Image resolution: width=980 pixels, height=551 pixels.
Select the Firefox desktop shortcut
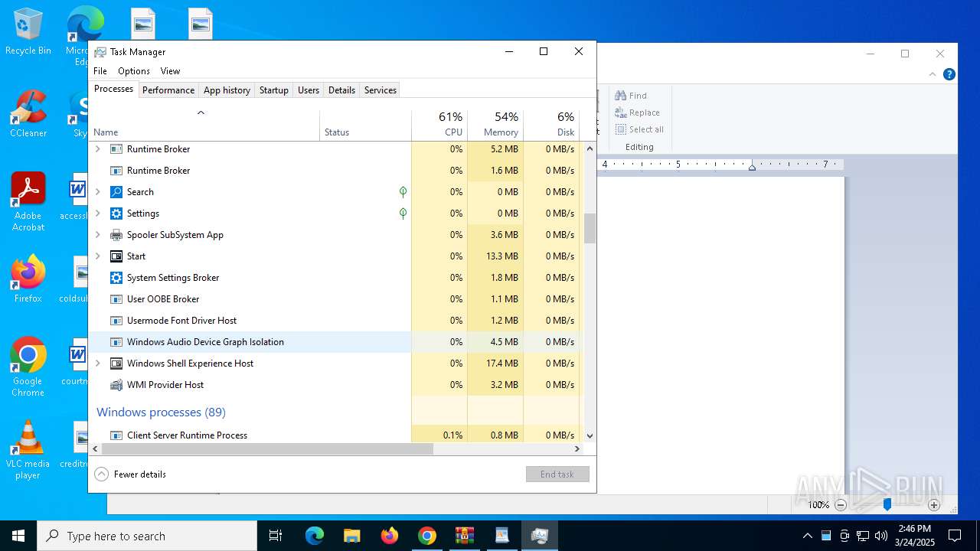[28, 279]
